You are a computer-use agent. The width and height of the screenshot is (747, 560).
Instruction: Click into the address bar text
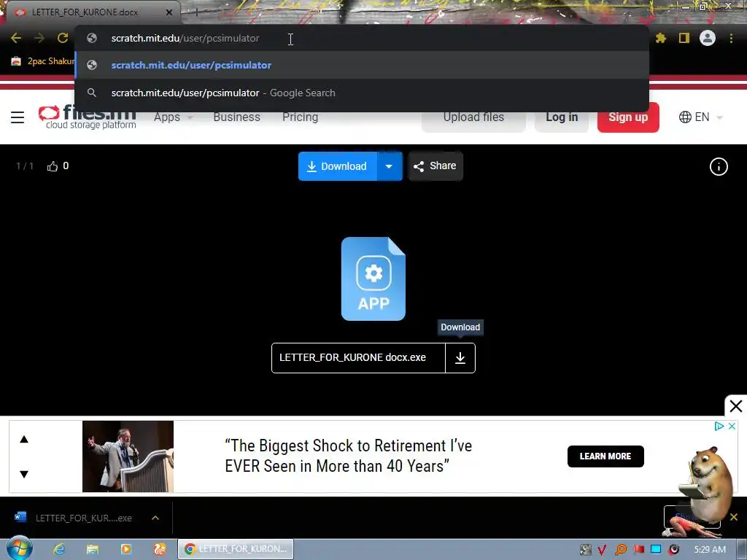(185, 38)
